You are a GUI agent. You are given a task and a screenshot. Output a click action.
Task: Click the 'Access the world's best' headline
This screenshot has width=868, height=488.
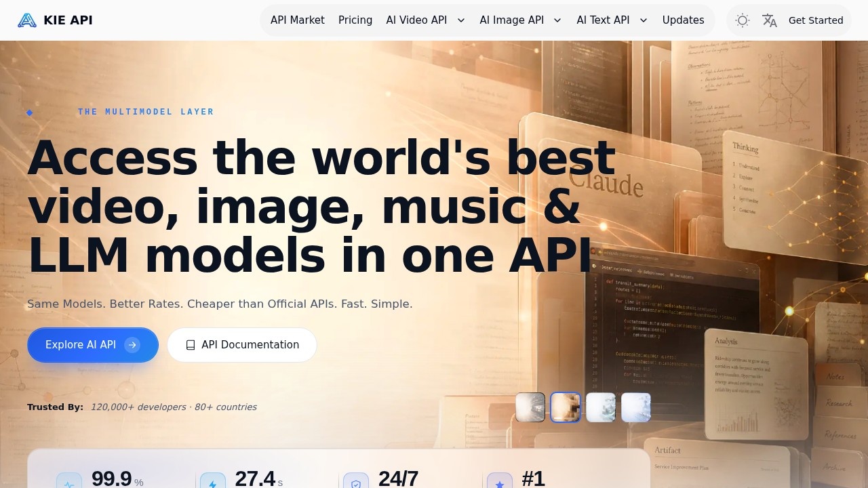[321, 157]
